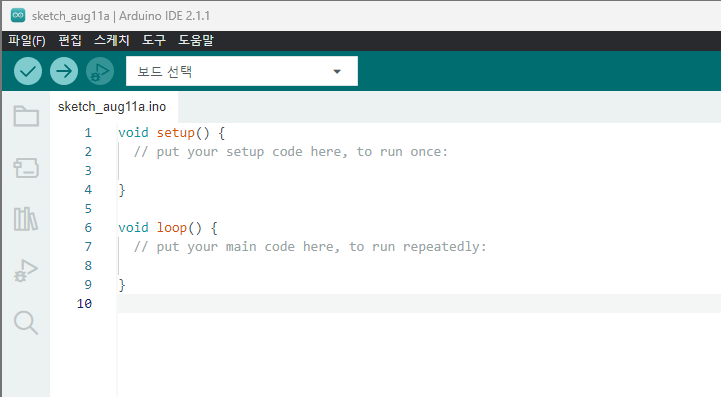
Task: Open the 편집 menu
Action: click(x=70, y=40)
